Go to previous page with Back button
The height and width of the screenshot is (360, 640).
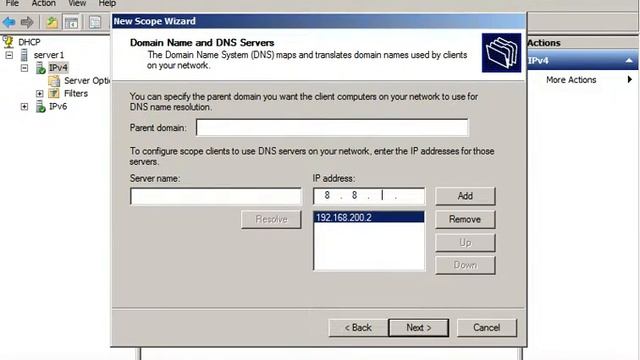[358, 327]
